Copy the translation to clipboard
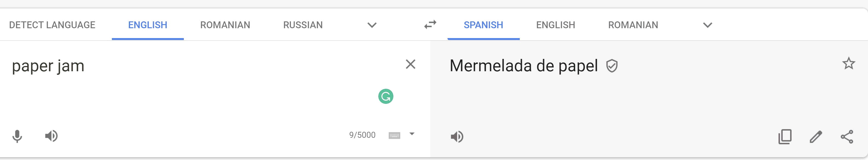The height and width of the screenshot is (160, 868). 785,137
